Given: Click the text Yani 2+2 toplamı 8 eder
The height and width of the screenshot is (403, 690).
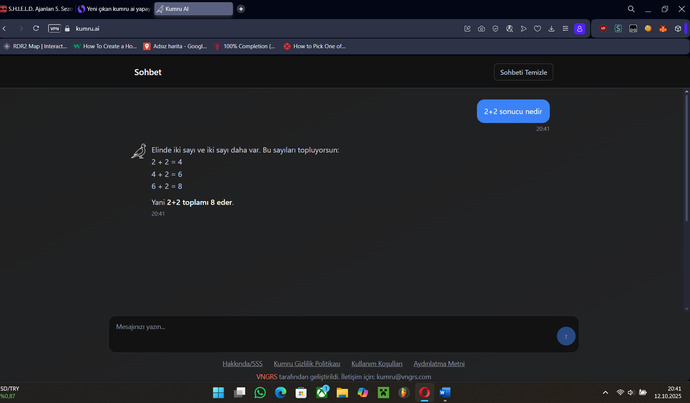Looking at the screenshot, I should click(x=192, y=202).
